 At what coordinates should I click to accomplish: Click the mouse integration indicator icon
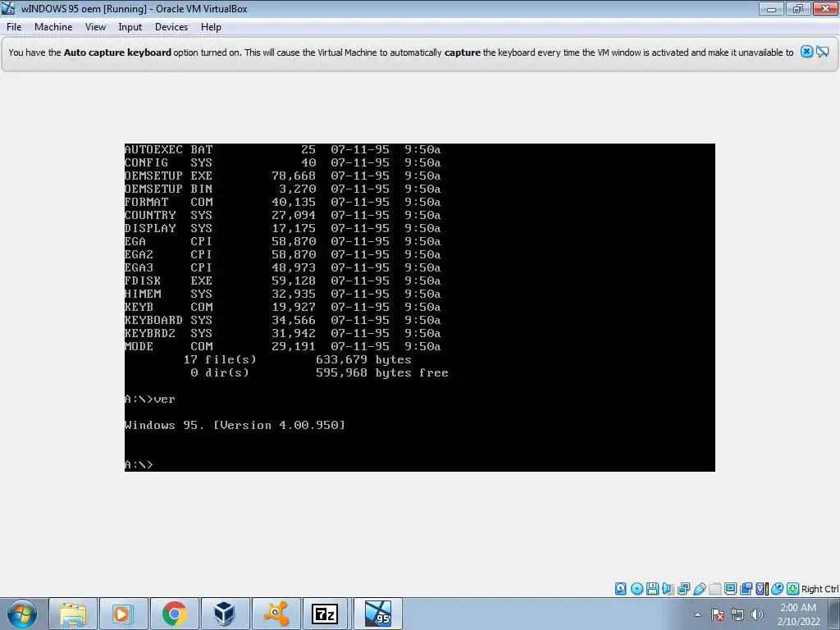coord(778,589)
